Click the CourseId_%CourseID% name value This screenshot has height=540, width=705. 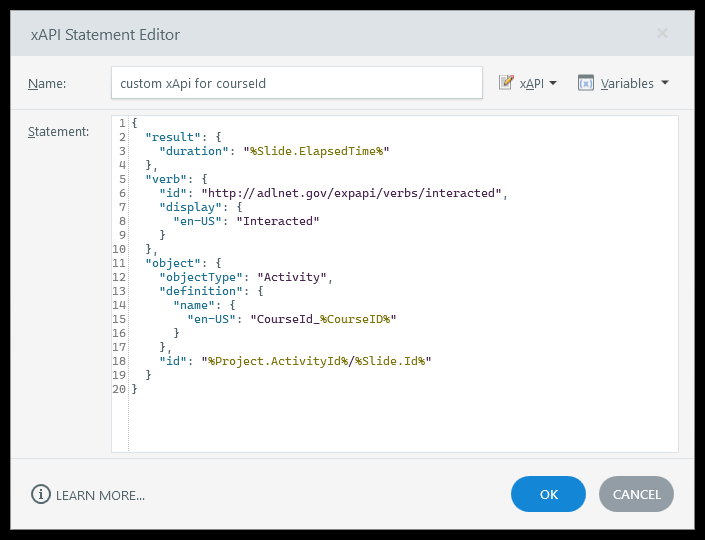click(327, 318)
